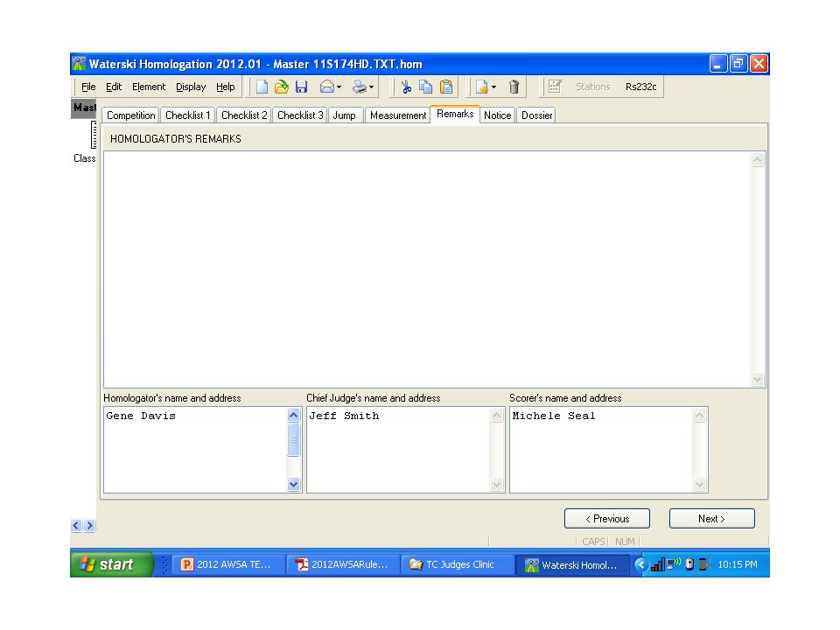The width and height of the screenshot is (840, 630).
Task: Click the Stations toolbar button
Action: [x=592, y=87]
